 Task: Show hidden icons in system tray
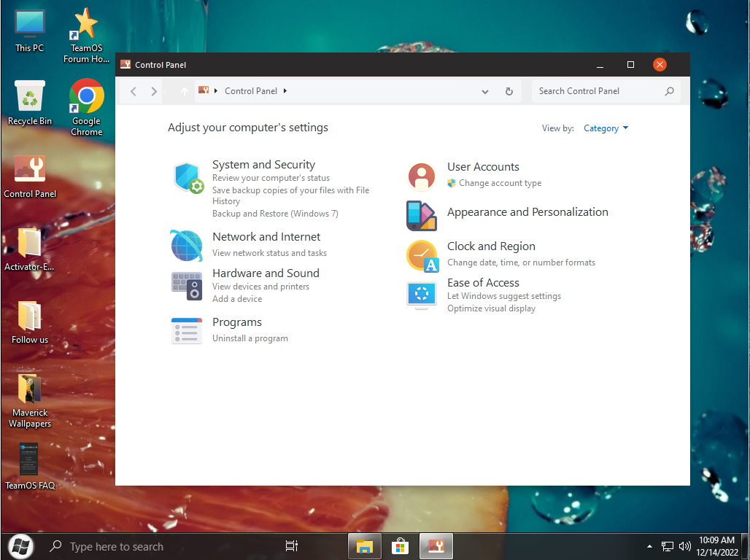tap(649, 546)
